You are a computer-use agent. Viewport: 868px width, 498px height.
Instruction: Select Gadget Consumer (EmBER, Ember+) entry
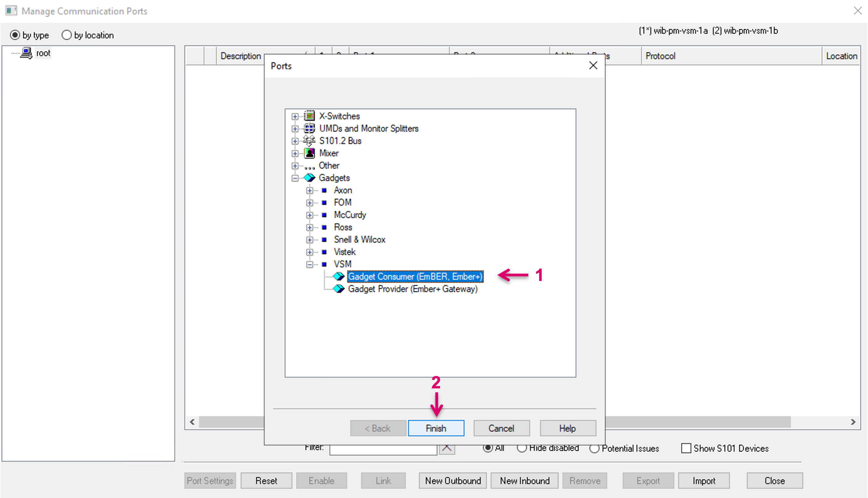click(x=415, y=276)
